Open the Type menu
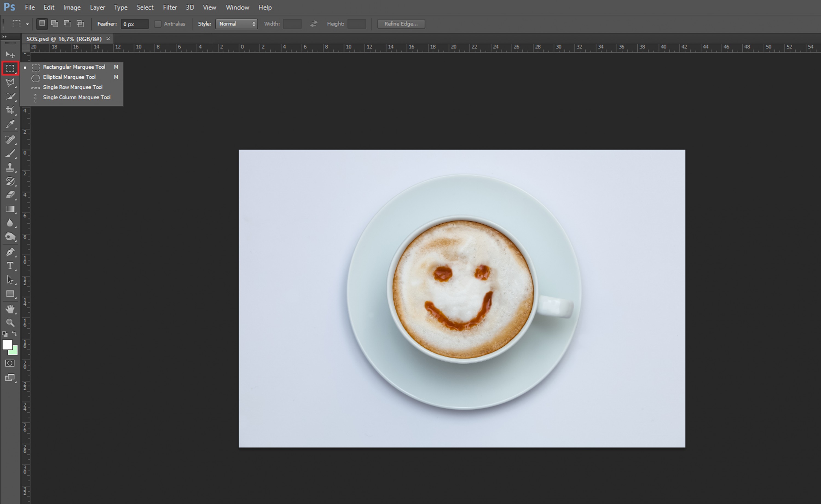 point(121,7)
